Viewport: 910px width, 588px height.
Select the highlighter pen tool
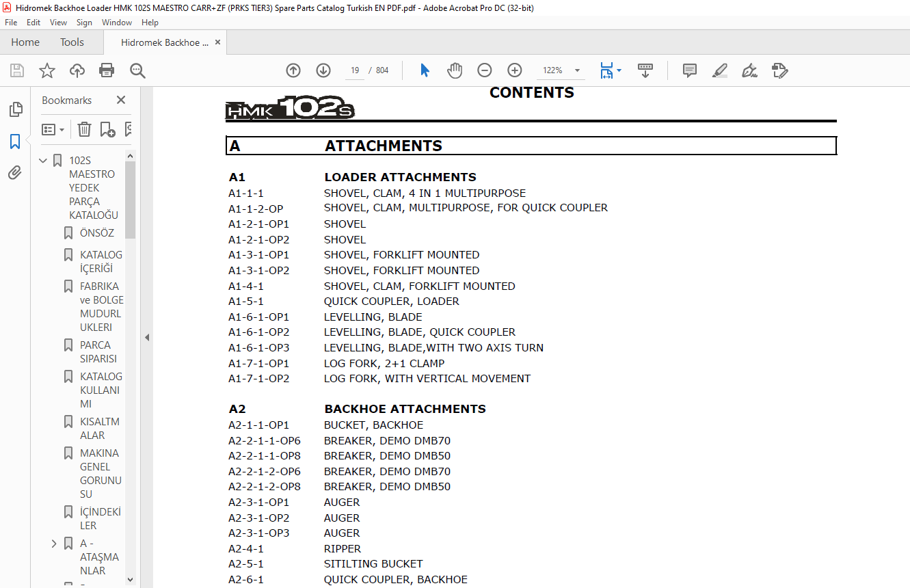(x=719, y=70)
